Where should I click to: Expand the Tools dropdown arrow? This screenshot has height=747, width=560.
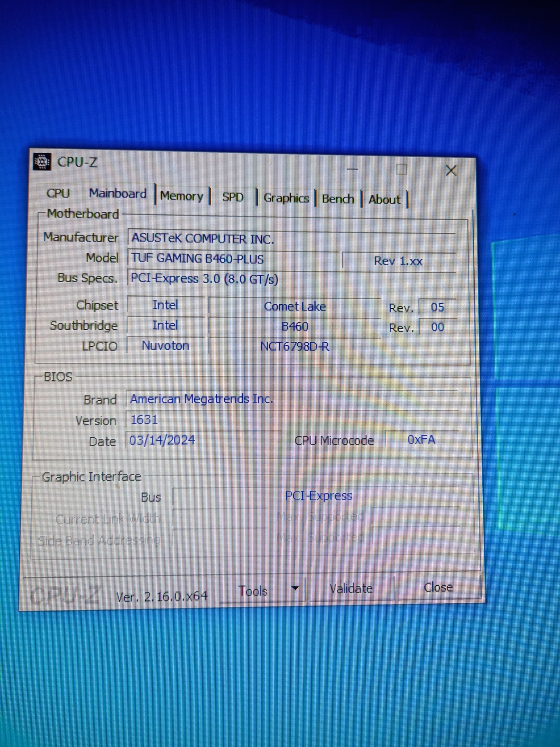[x=295, y=589]
